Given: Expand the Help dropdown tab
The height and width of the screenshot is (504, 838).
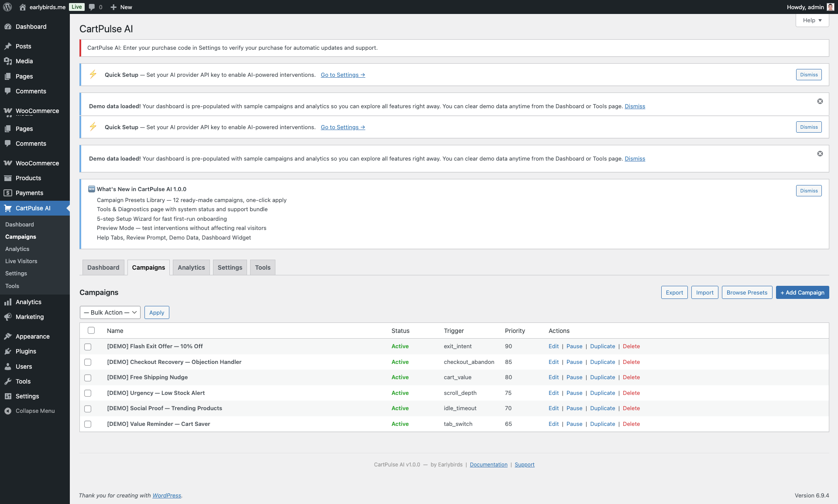Looking at the screenshot, I should (812, 21).
